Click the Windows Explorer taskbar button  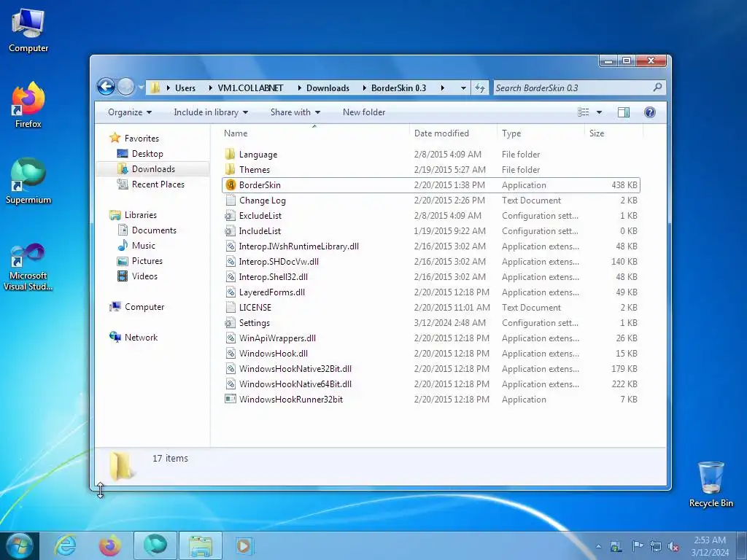(x=200, y=545)
